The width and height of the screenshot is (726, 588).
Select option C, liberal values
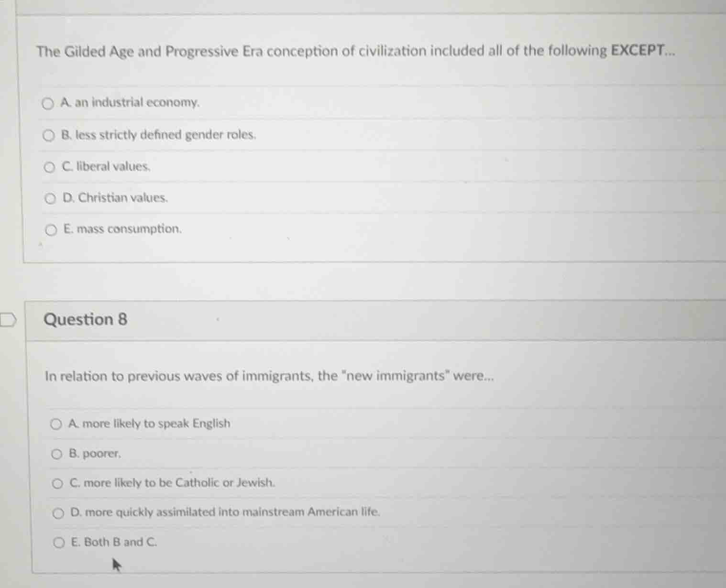(49, 166)
